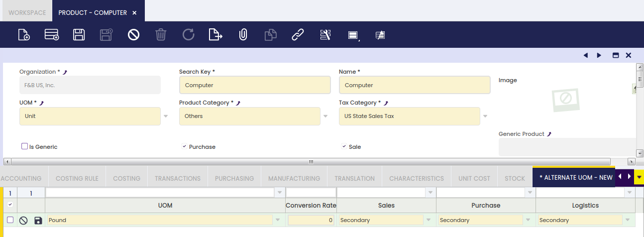Switch to the Purchasing tab
The height and width of the screenshot is (237, 644).
tap(234, 178)
